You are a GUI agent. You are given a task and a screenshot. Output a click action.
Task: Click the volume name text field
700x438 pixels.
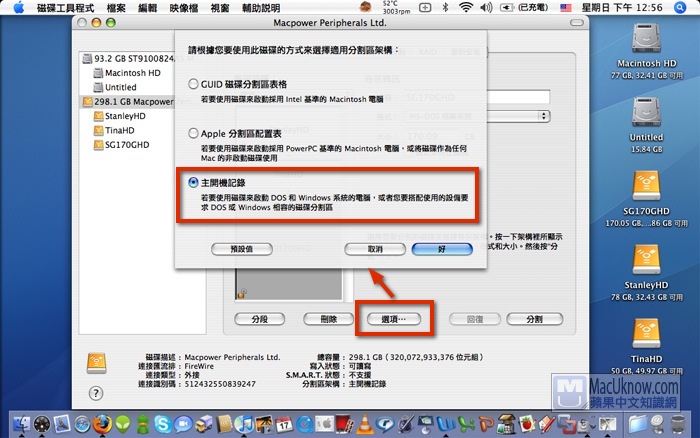click(477, 97)
